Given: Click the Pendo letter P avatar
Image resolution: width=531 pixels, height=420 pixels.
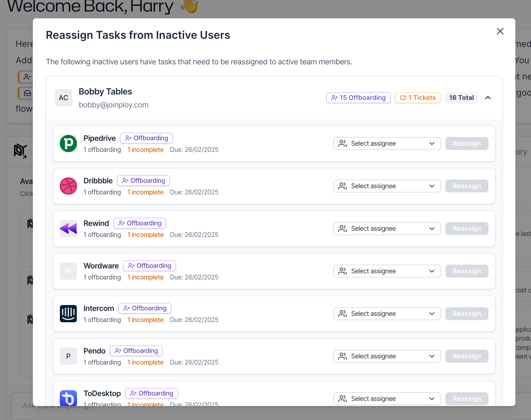Looking at the screenshot, I should 68,356.
